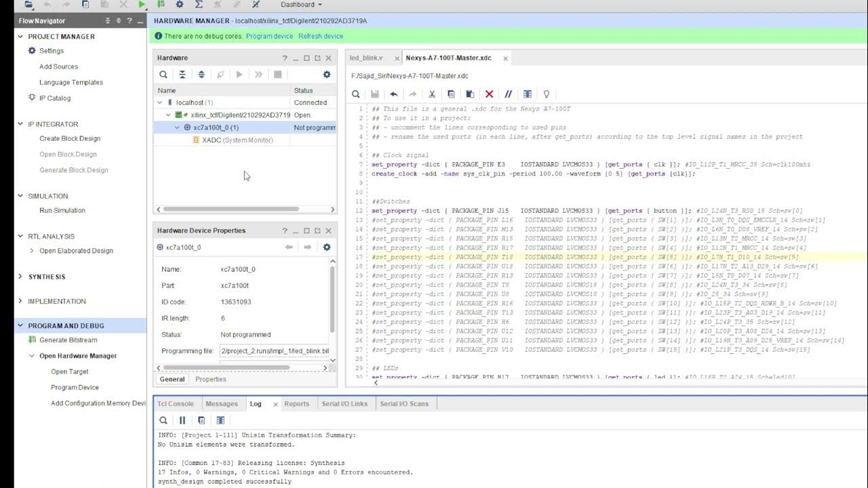Open Hardware panel settings gear
Screen dimensions: 868x488
pyautogui.click(x=327, y=75)
